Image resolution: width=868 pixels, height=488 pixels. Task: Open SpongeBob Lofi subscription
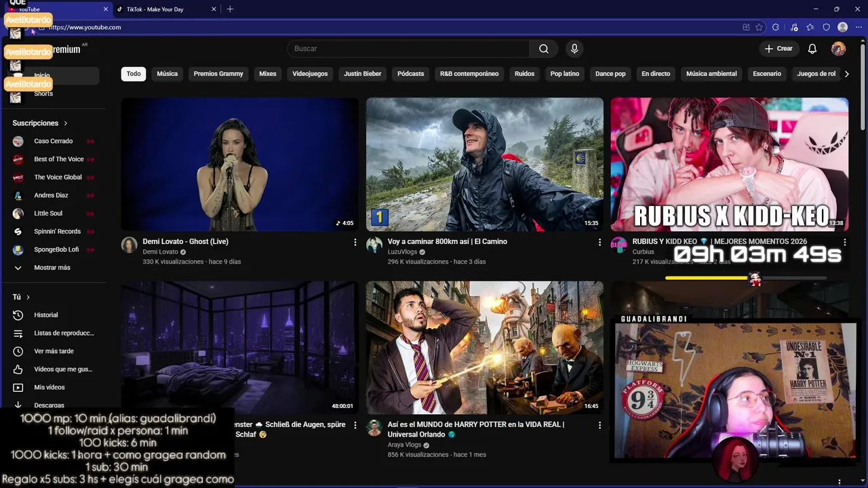pos(53,249)
